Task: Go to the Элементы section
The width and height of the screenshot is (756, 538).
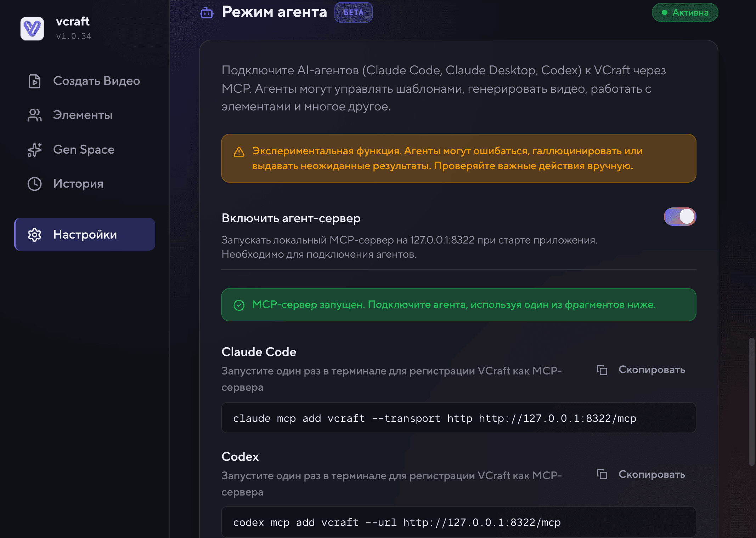Action: click(85, 115)
